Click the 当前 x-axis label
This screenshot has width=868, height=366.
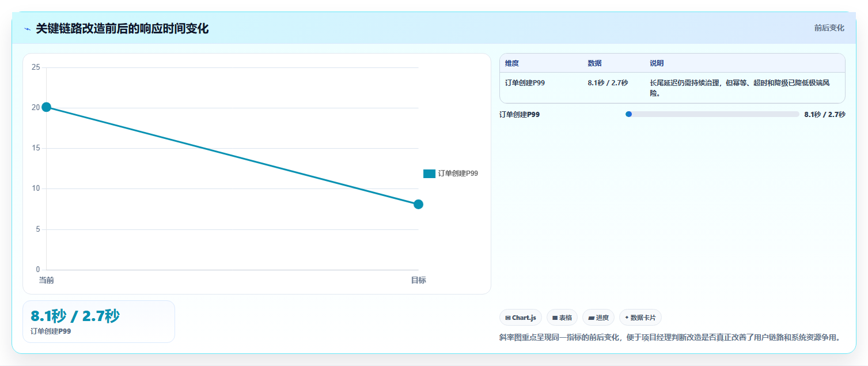(46, 280)
